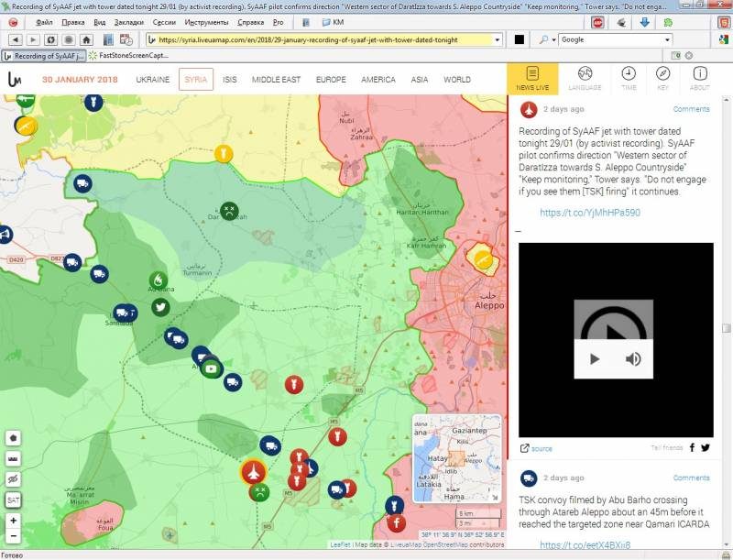Viewport: 733px width, 560px height.
Task: Zoom in the map with plus button
Action: click(14, 521)
